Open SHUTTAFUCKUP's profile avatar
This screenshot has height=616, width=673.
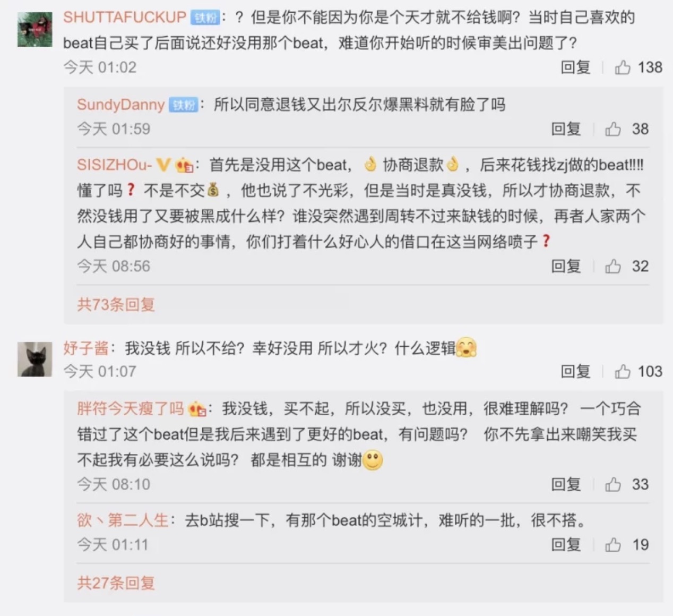(35, 30)
